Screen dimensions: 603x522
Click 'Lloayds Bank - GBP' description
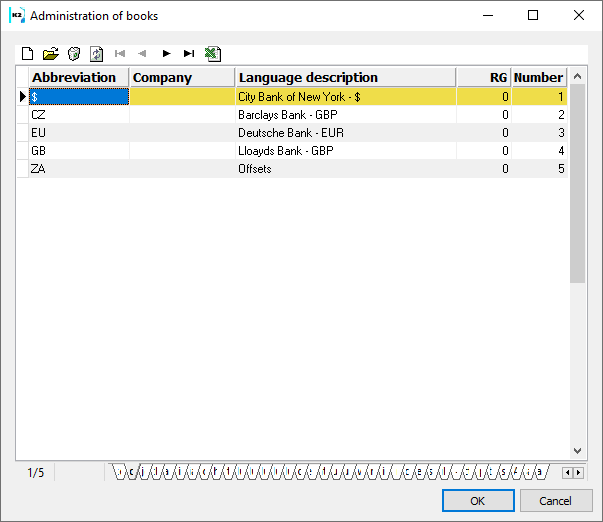pos(346,151)
